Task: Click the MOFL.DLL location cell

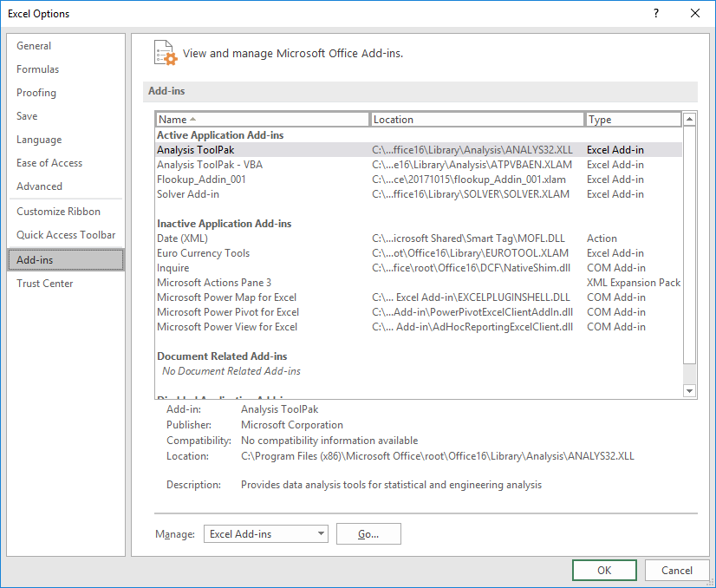Action: pyautogui.click(x=468, y=238)
